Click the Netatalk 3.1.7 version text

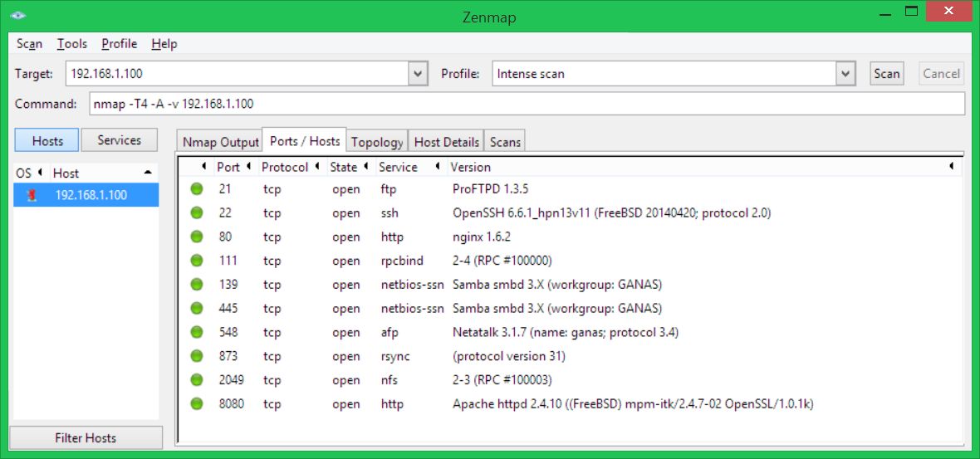click(566, 332)
